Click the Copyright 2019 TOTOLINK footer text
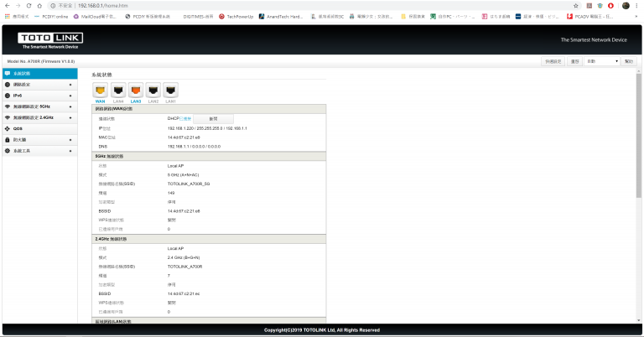Image resolution: width=644 pixels, height=337 pixels. pyautogui.click(x=322, y=330)
